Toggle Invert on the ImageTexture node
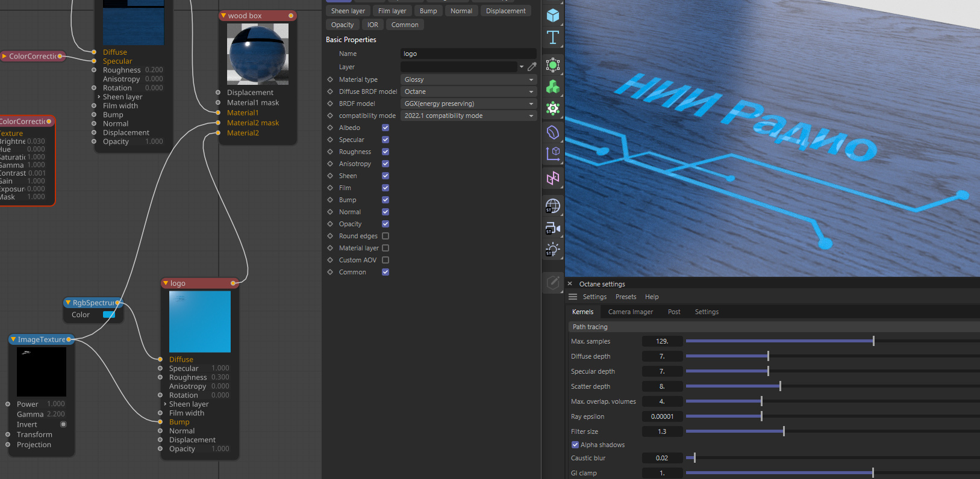 pyautogui.click(x=63, y=424)
